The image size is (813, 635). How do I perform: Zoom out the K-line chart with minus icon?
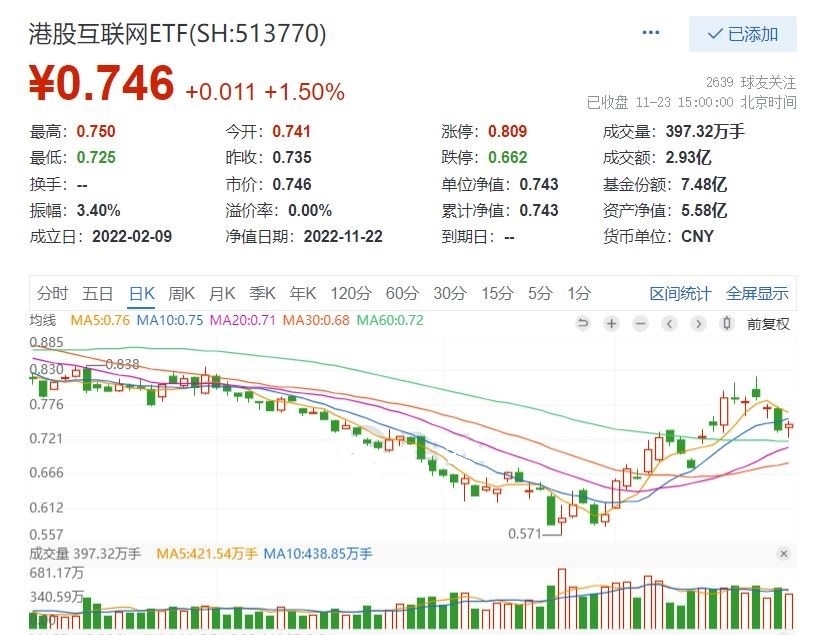pos(641,323)
